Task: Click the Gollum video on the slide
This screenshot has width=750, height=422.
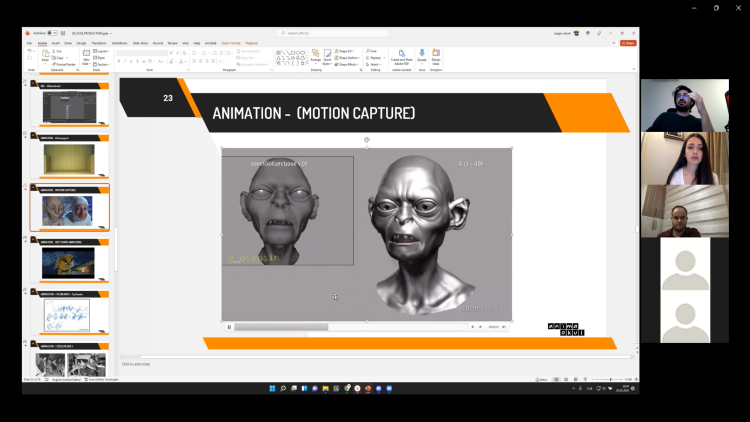Action: point(366,234)
